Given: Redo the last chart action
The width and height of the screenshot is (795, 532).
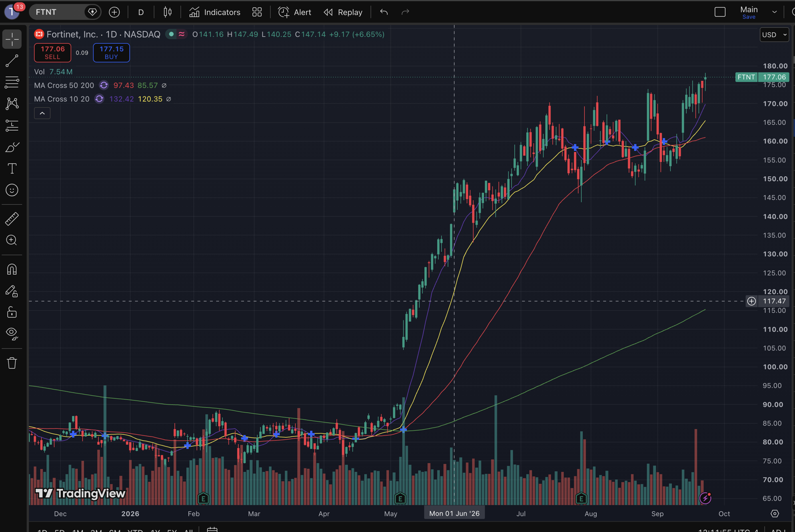Looking at the screenshot, I should click(405, 12).
